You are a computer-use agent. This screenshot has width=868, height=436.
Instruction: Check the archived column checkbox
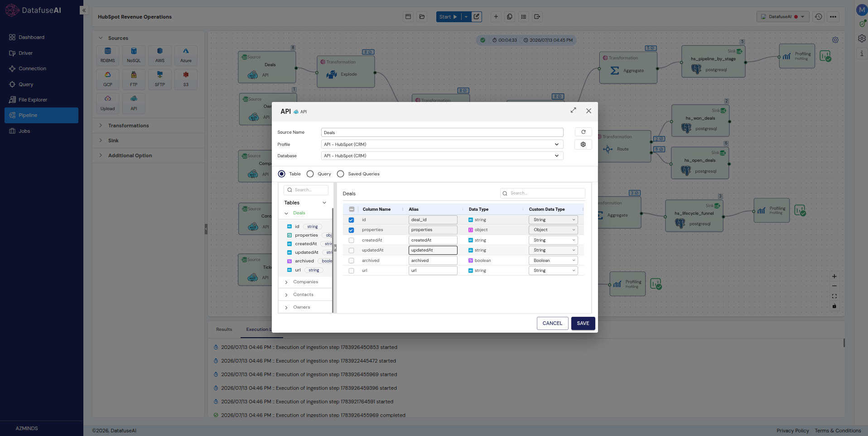(x=351, y=261)
